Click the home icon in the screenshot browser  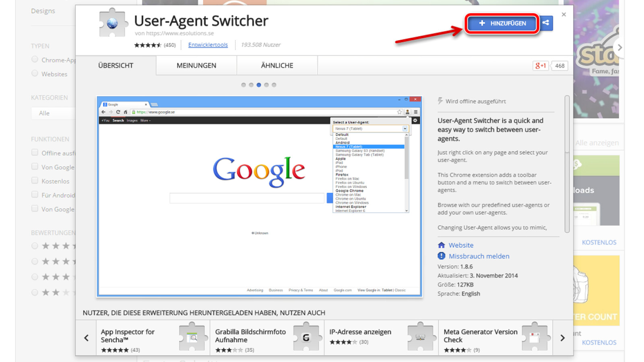[x=125, y=112]
